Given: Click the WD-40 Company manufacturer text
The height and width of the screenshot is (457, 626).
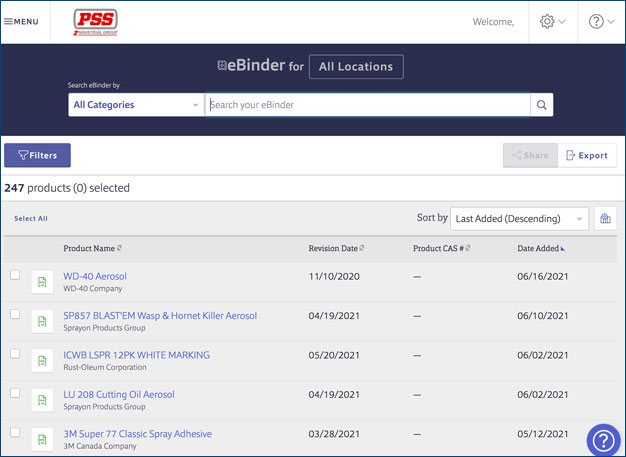Looking at the screenshot, I should pos(93,289).
